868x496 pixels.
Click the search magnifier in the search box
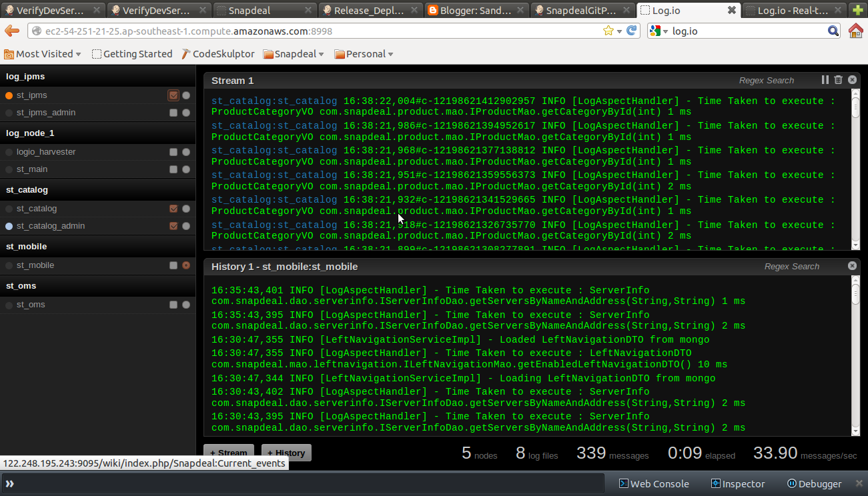click(833, 31)
